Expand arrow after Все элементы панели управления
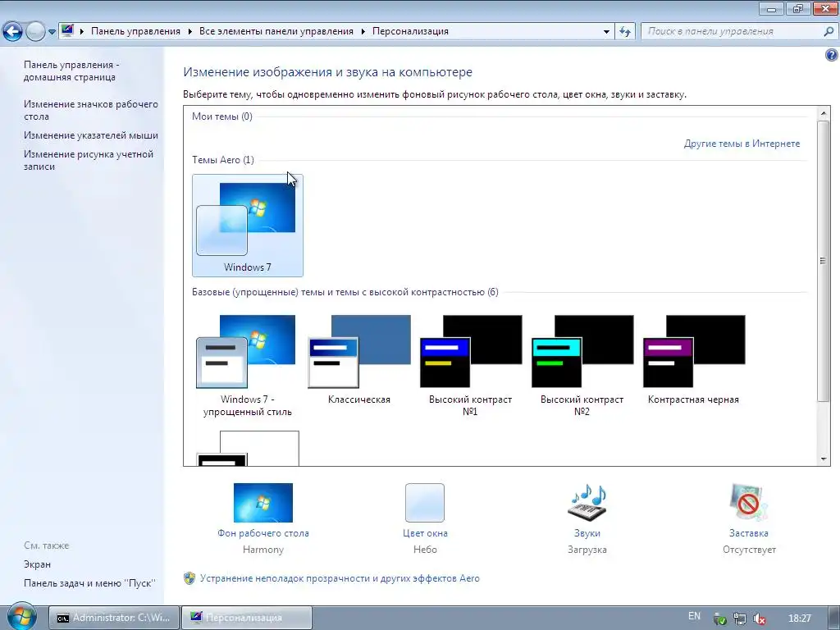Viewport: 840px width, 630px height. pos(363,32)
